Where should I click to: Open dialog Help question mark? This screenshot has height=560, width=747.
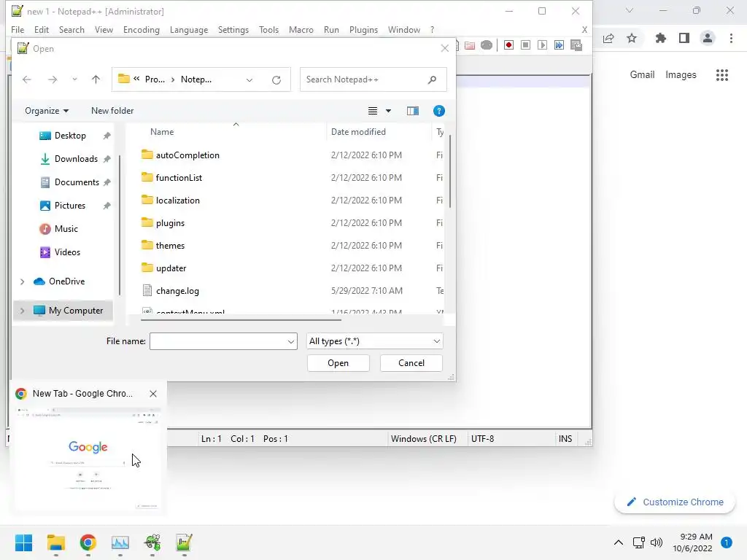tap(438, 111)
